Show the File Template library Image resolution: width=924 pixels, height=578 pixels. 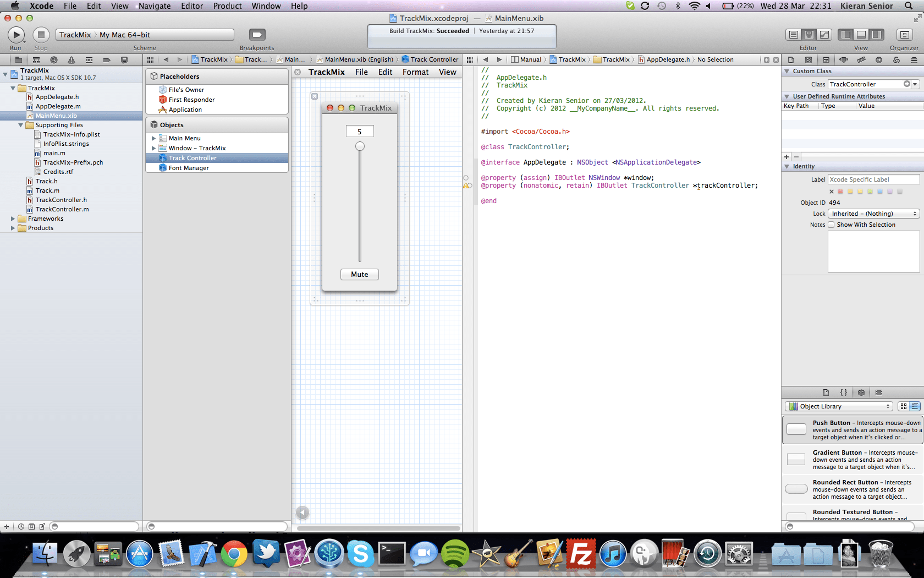(826, 392)
